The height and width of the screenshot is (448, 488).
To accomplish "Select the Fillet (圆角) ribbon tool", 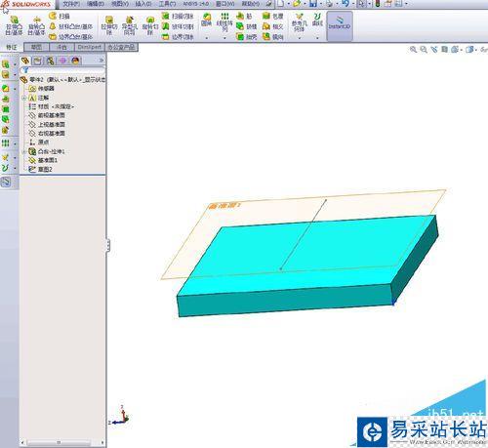I will click(206, 20).
